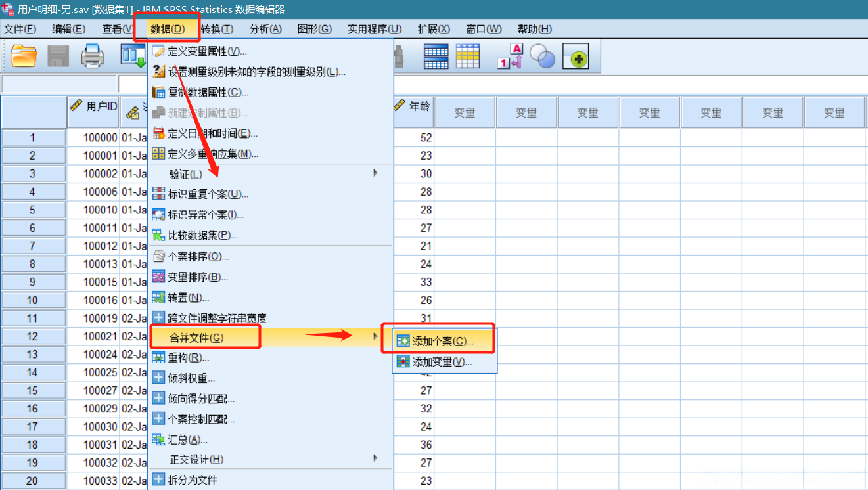Choose 个案控制匹配 menu entry

pos(271,418)
